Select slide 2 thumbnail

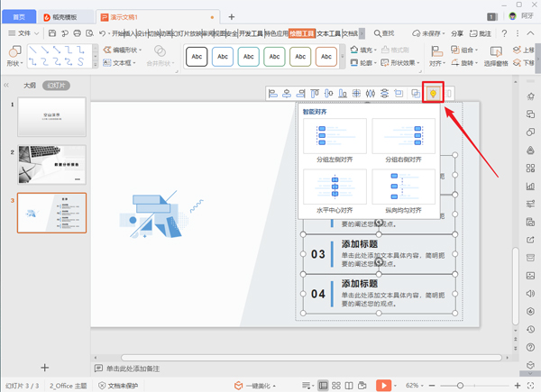click(x=51, y=165)
